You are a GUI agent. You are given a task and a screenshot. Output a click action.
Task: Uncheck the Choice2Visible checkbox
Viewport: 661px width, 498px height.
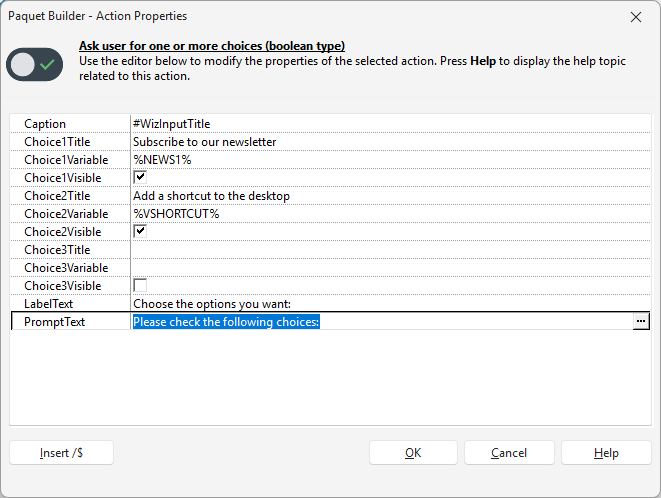pyautogui.click(x=140, y=231)
